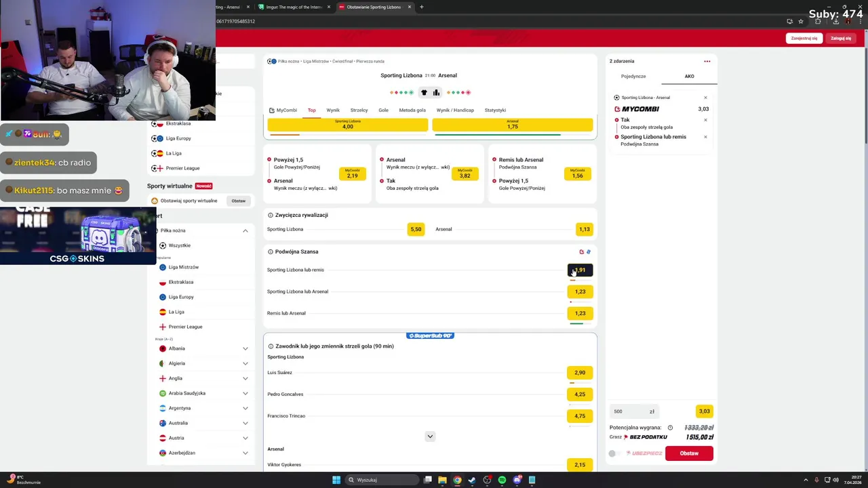Open the CSG Skins free case banner
Image resolution: width=868 pixels, height=488 pixels.
tap(77, 235)
